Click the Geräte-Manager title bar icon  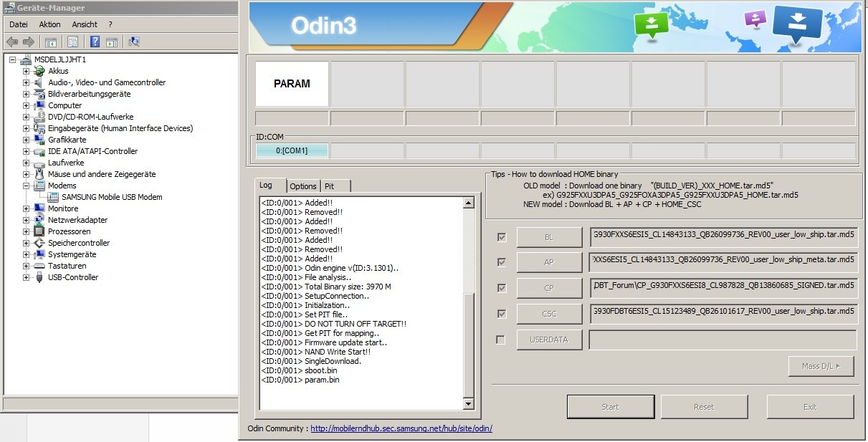(x=10, y=8)
